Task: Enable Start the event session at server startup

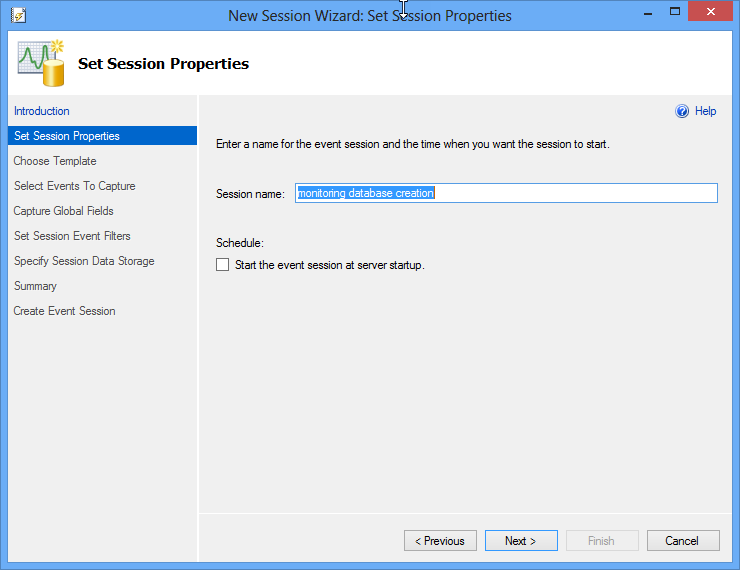Action: point(222,265)
